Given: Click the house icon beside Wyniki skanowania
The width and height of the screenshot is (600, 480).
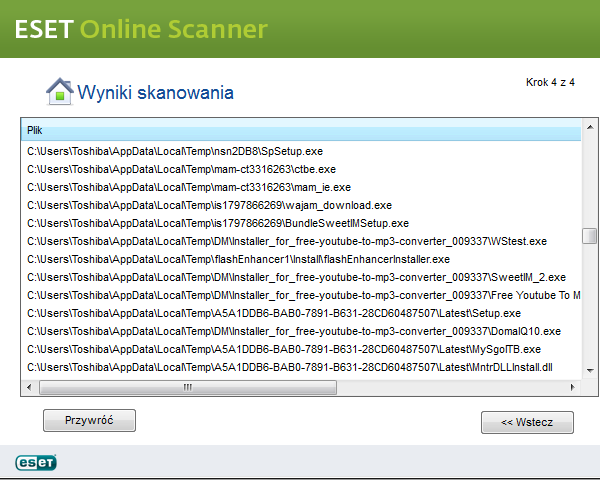Looking at the screenshot, I should pos(59,91).
